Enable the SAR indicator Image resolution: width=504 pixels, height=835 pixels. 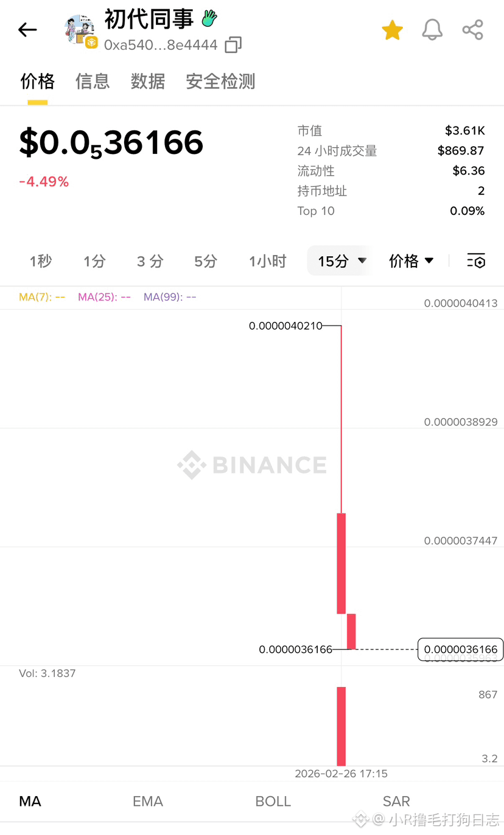point(396,801)
